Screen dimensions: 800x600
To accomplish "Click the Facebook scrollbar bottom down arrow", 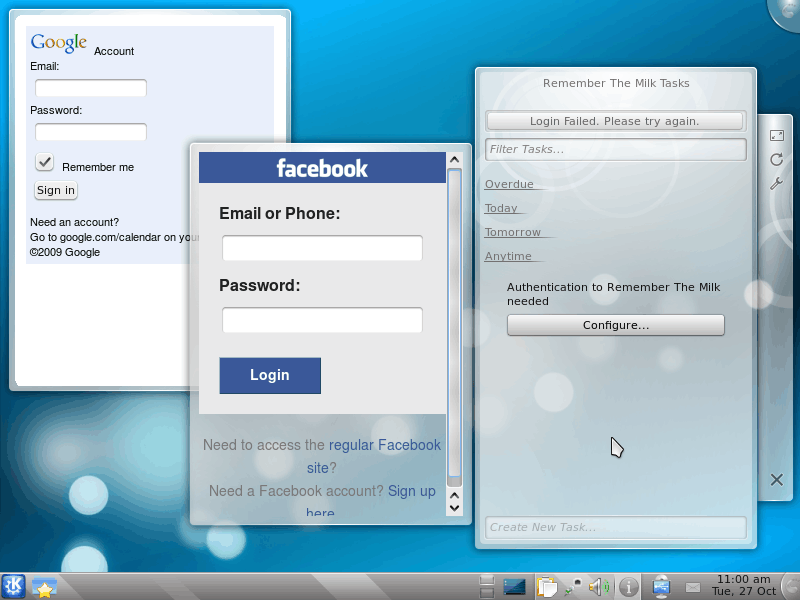I will [x=454, y=508].
